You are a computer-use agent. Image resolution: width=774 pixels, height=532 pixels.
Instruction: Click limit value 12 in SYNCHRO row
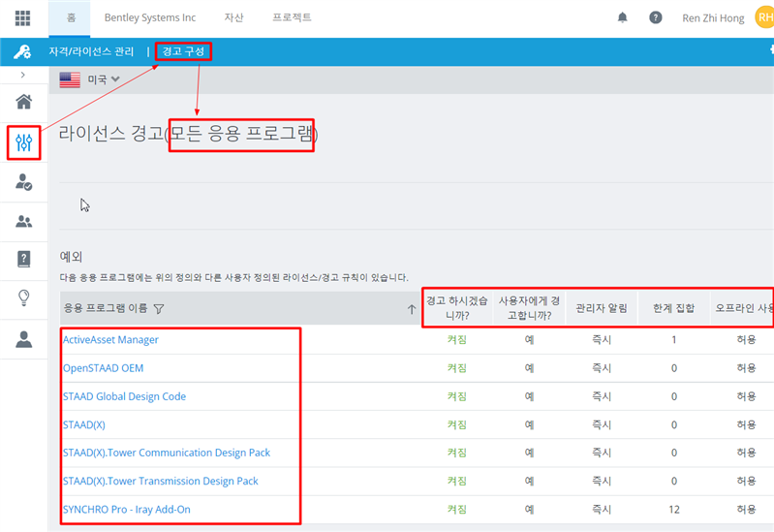click(674, 510)
